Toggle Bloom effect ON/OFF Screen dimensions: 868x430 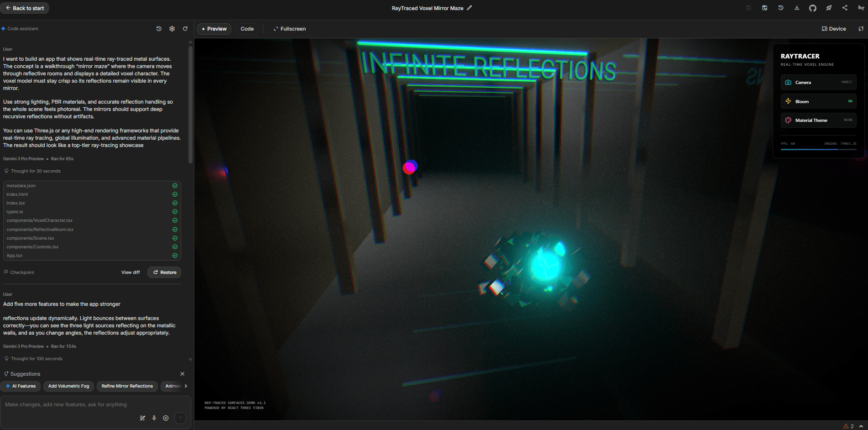pos(819,101)
